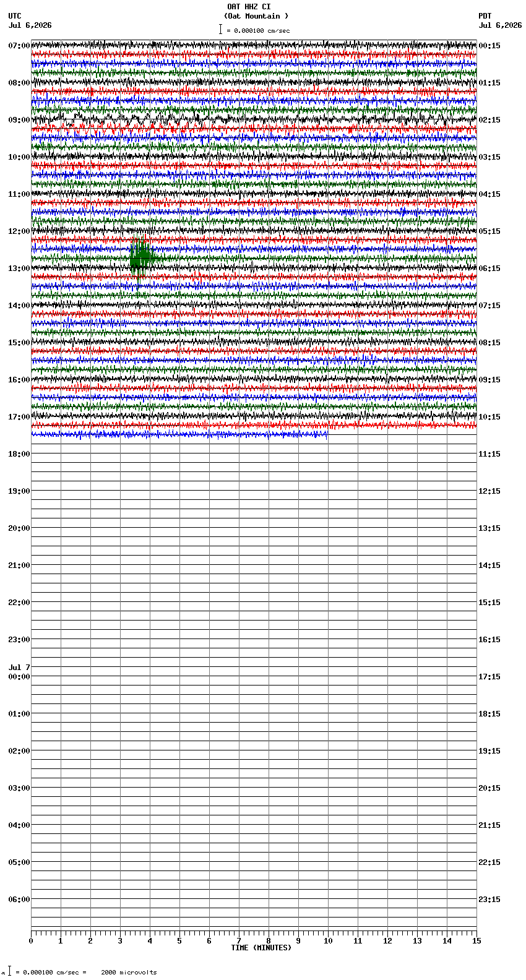This screenshot has height=980, width=526.
Task: Click the 'PDT' label at top right
Action: 485,16
